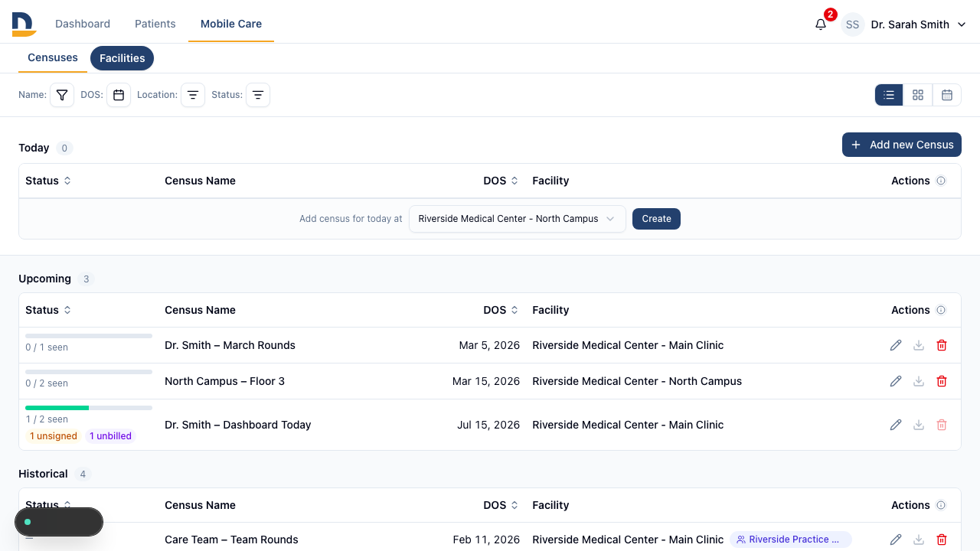Click Add new Census button
Screen dimensions: 980x551
tap(902, 145)
